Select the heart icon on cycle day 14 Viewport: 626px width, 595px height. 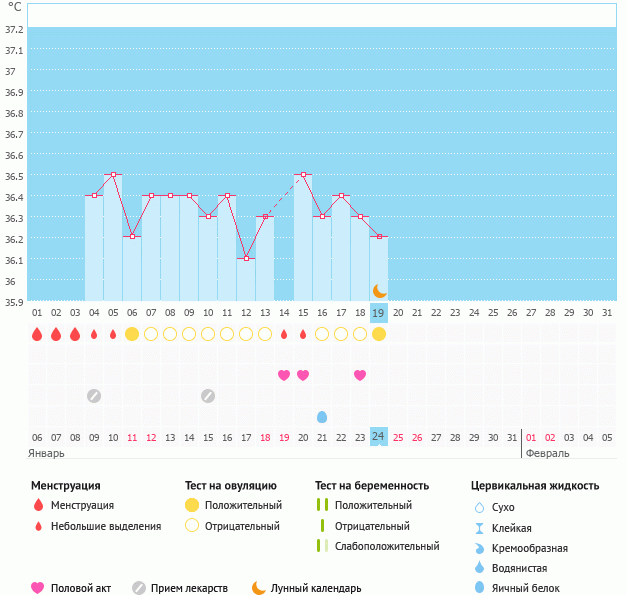tap(284, 375)
